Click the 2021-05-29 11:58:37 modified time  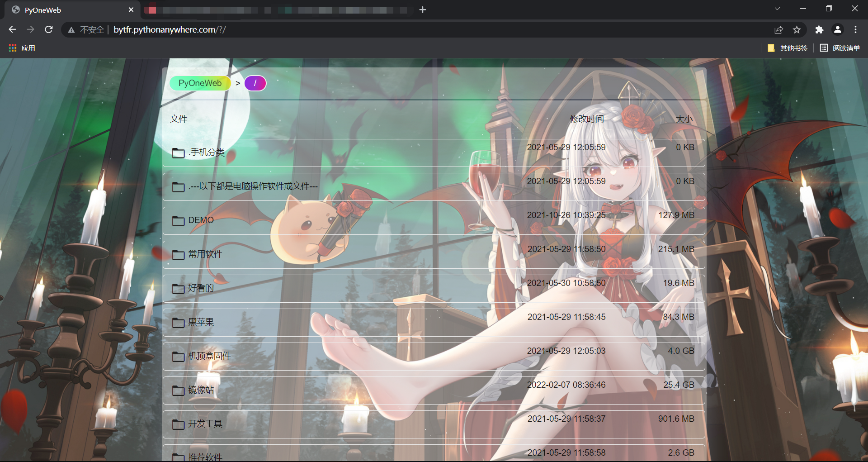pos(566,419)
